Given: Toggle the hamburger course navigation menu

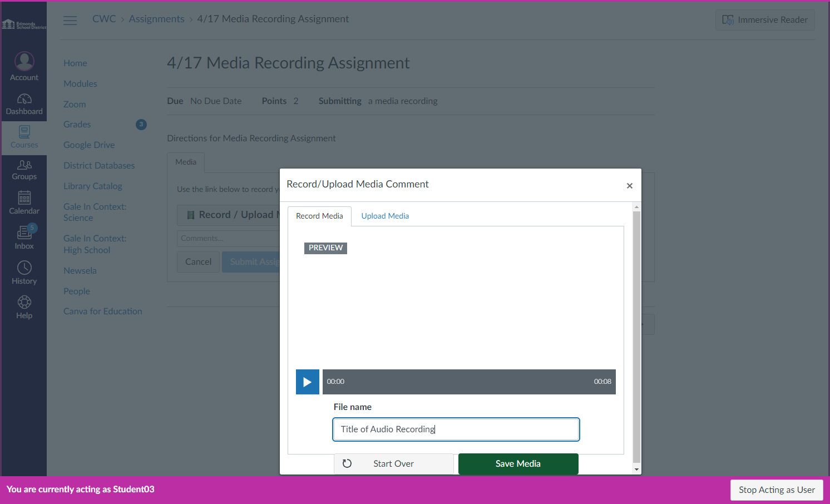Looking at the screenshot, I should [70, 21].
